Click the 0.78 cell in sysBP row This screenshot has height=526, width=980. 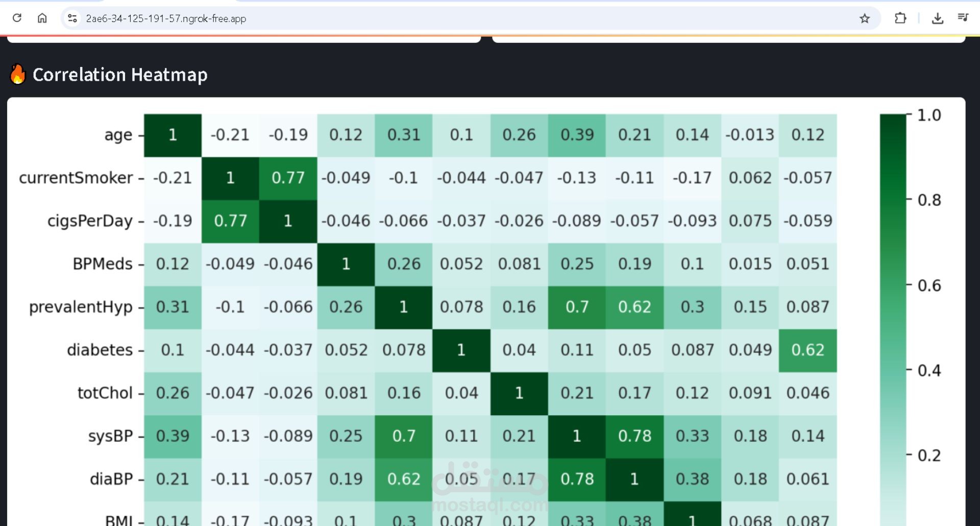click(634, 437)
